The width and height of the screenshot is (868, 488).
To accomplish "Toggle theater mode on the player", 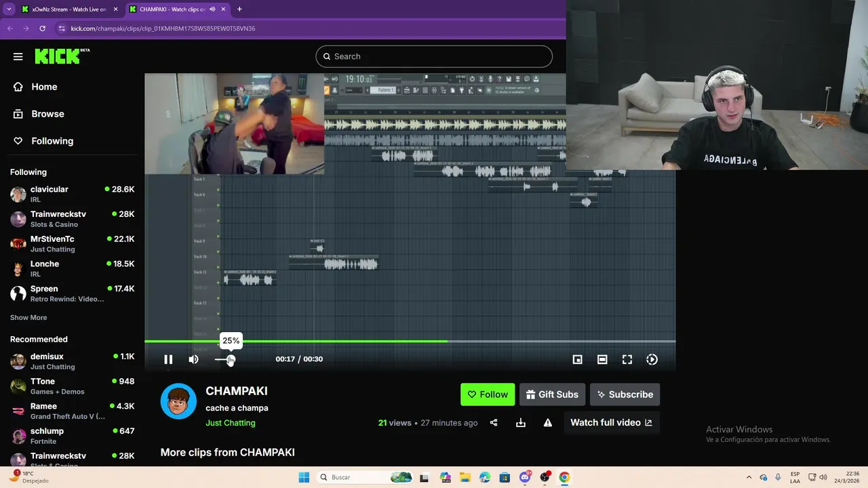I will tap(602, 359).
